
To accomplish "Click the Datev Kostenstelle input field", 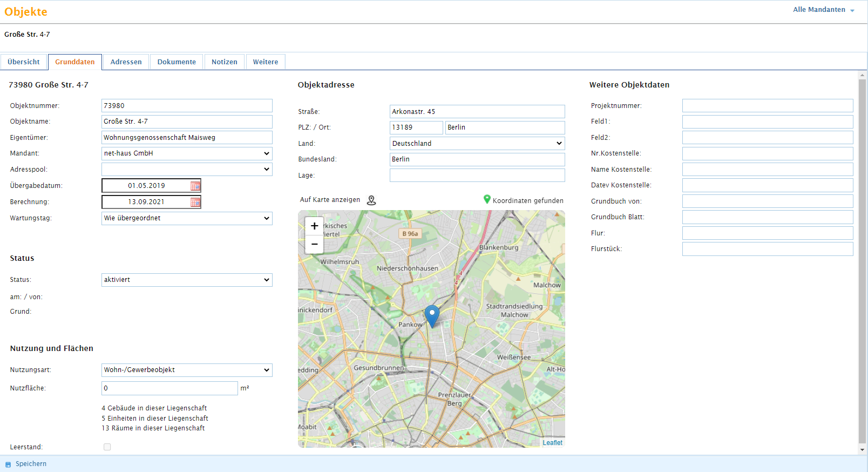I will pyautogui.click(x=768, y=185).
